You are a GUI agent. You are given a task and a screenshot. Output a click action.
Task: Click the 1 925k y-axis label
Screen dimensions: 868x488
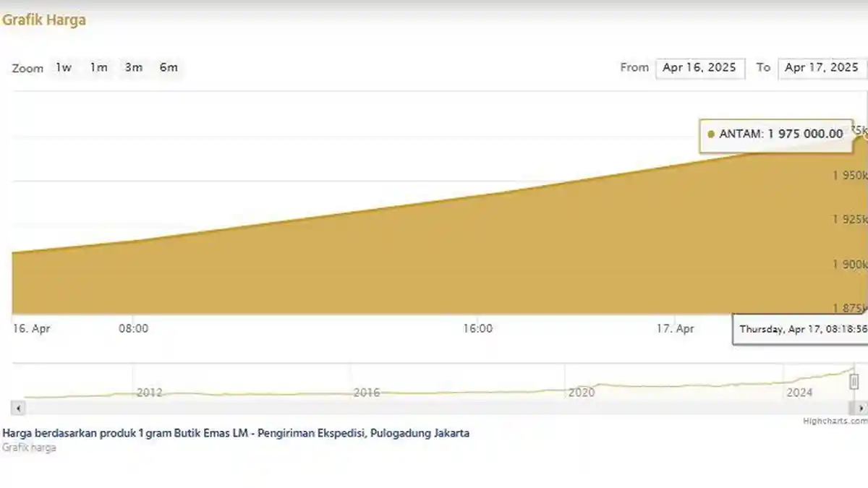849,219
